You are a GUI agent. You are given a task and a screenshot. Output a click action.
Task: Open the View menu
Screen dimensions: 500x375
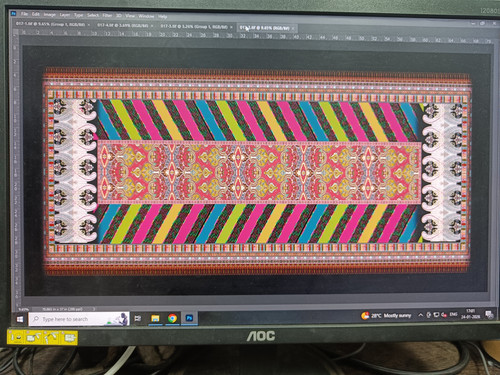click(130, 16)
